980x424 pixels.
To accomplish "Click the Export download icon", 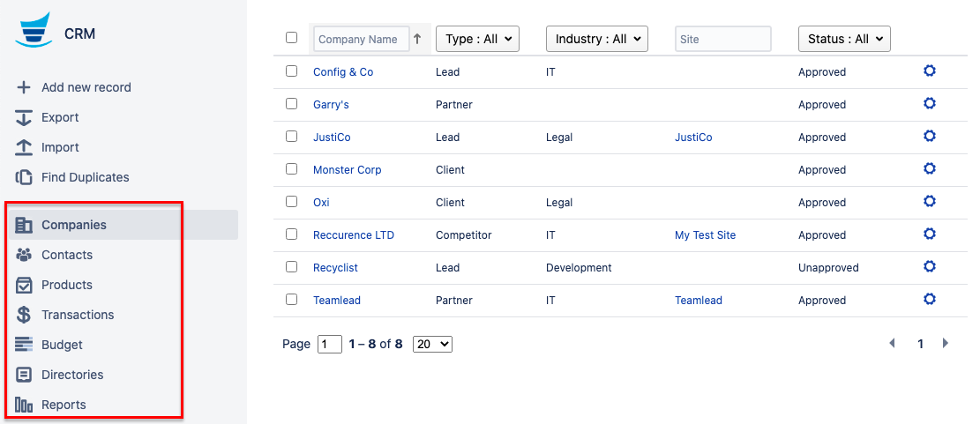I will (x=24, y=117).
